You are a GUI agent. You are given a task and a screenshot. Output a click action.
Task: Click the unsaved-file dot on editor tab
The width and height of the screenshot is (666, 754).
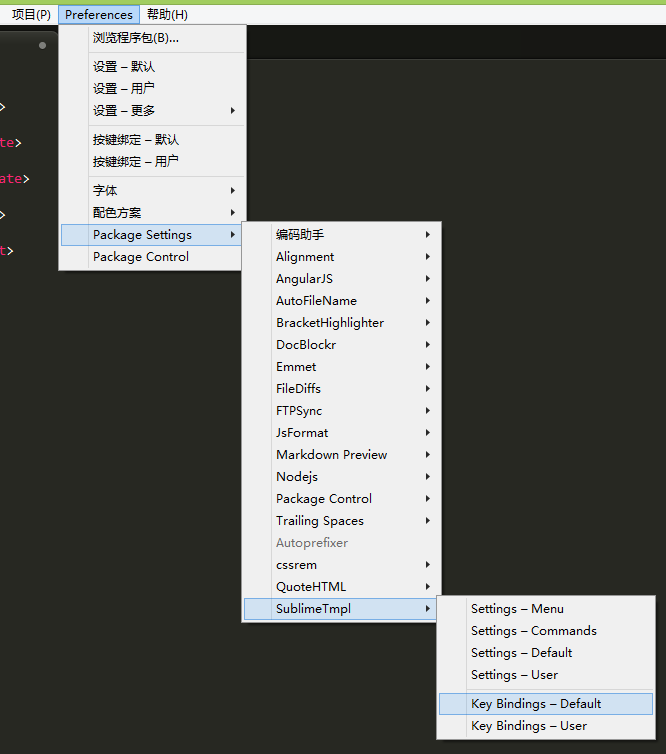click(x=42, y=46)
